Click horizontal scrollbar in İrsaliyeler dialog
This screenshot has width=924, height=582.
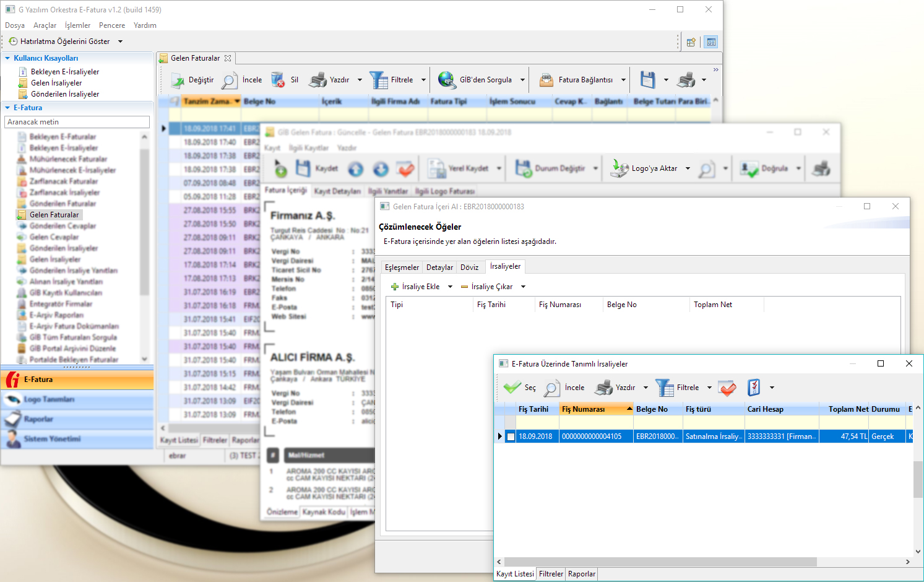point(660,562)
